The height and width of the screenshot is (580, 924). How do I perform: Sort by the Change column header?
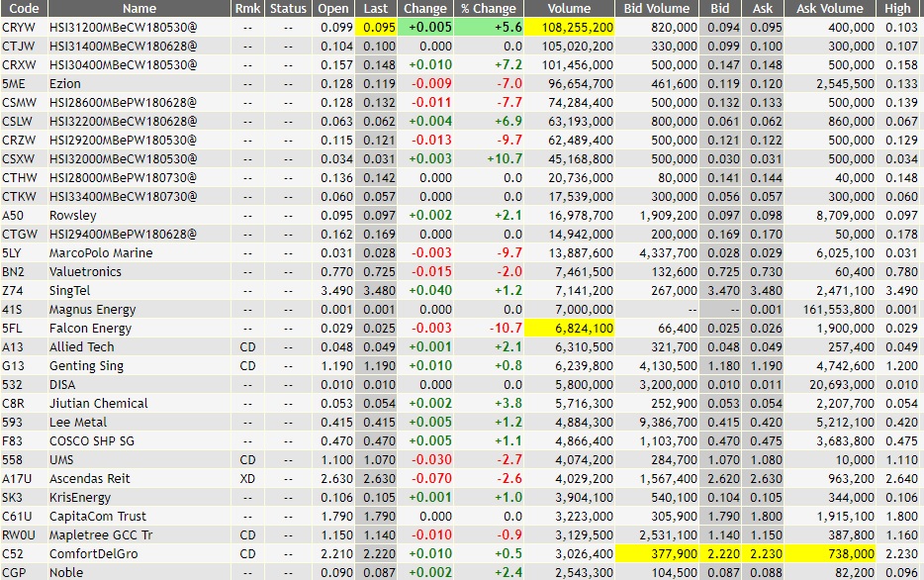pos(424,9)
